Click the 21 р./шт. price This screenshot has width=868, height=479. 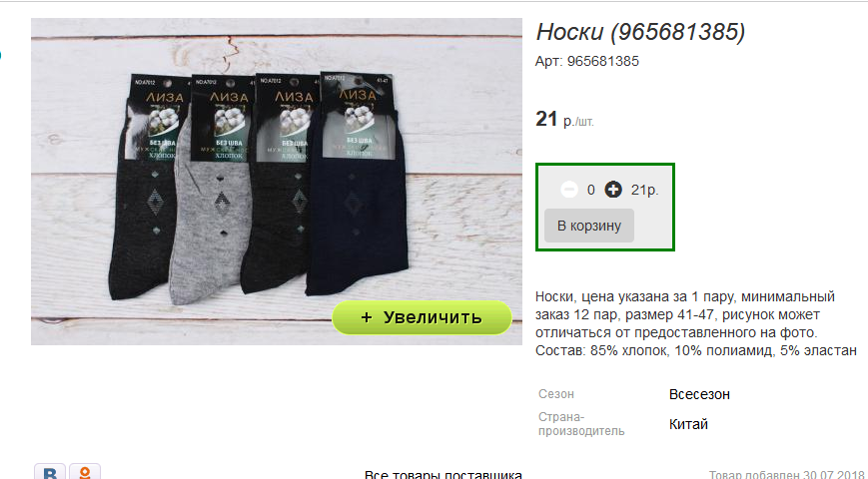564,120
